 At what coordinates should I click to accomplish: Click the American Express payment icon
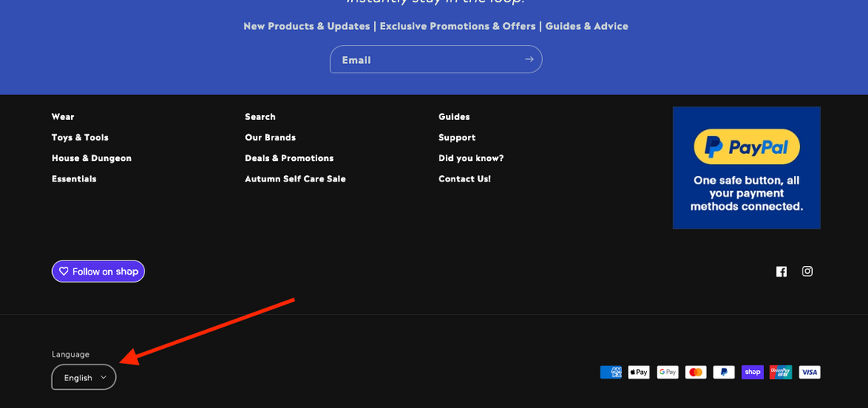click(611, 372)
